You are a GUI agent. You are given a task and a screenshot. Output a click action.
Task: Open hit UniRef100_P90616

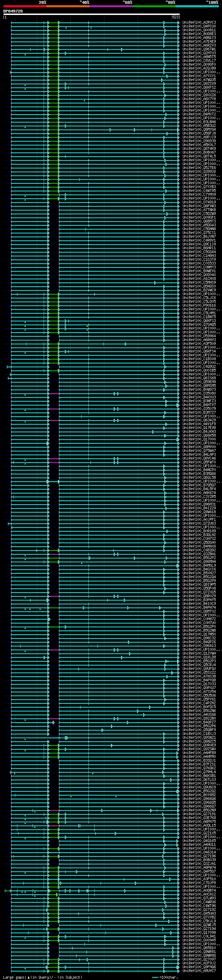(x=199, y=306)
